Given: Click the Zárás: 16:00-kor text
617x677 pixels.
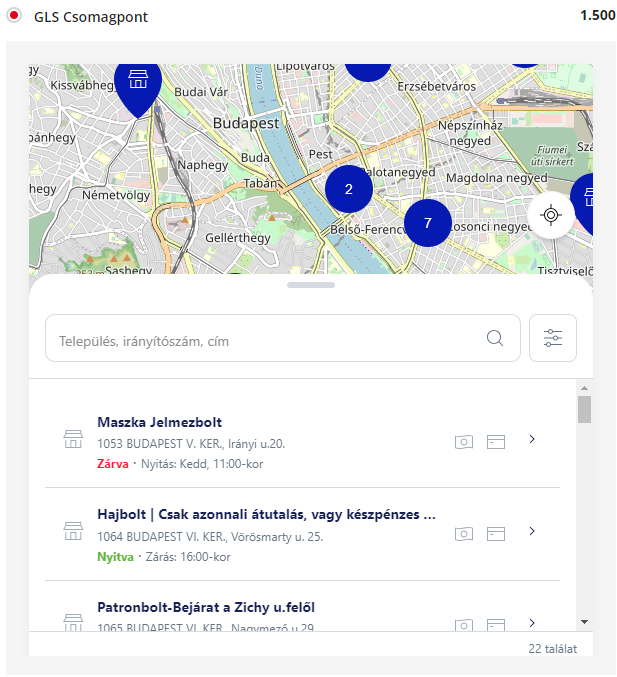Looking at the screenshot, I should tap(188, 557).
